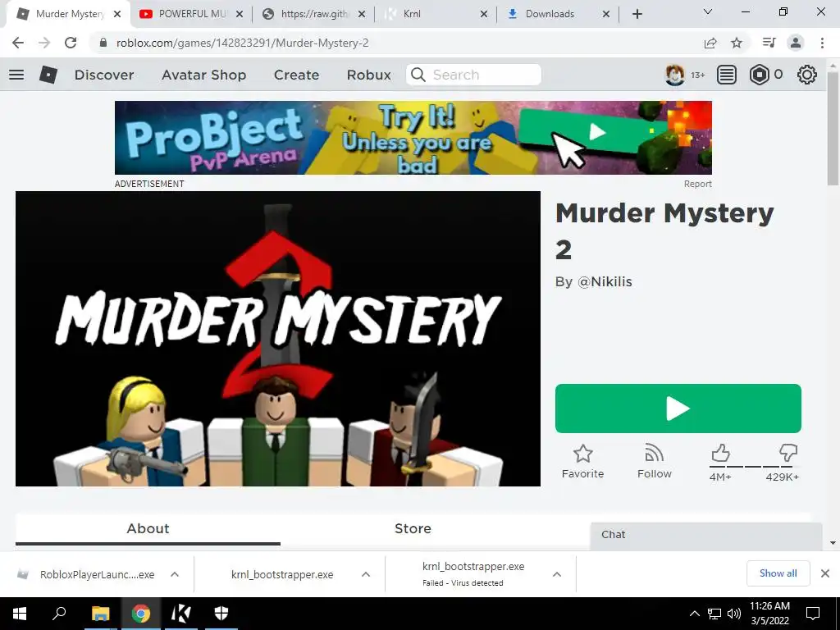Open creator link @Nikilis
The height and width of the screenshot is (630, 840).
tap(605, 282)
